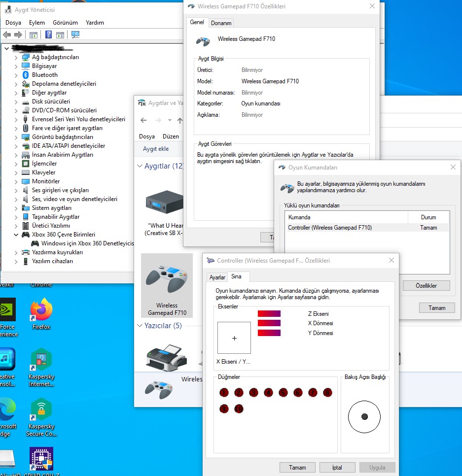Viewport: 462px width, 476px height.
Task: Click the Bakış Açısı Başlığı POV indicator
Action: click(x=364, y=417)
